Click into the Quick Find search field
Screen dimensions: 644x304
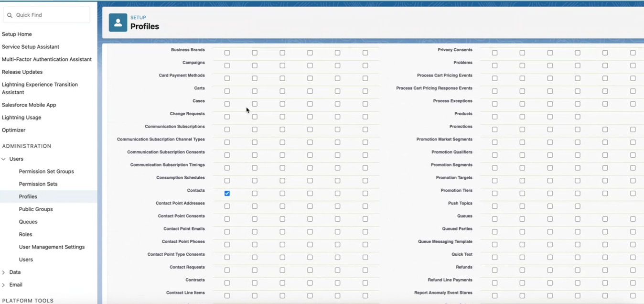click(x=50, y=15)
